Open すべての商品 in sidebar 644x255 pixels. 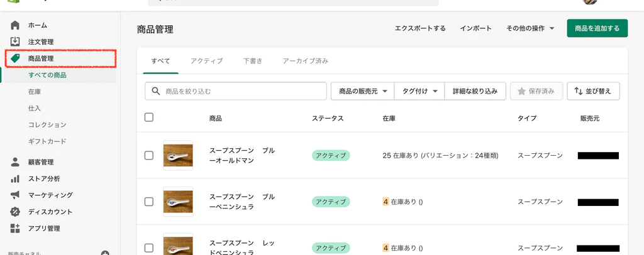[47, 75]
